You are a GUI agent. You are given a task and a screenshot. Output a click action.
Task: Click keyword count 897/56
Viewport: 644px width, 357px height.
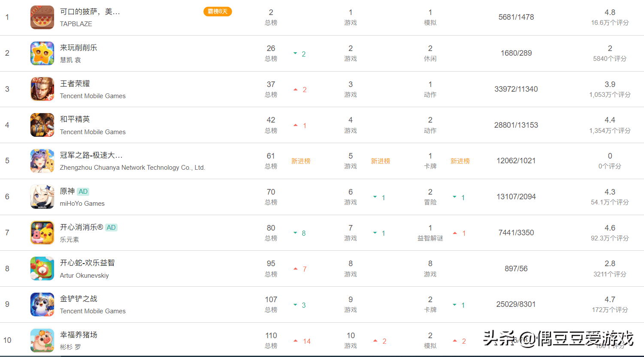(x=516, y=269)
